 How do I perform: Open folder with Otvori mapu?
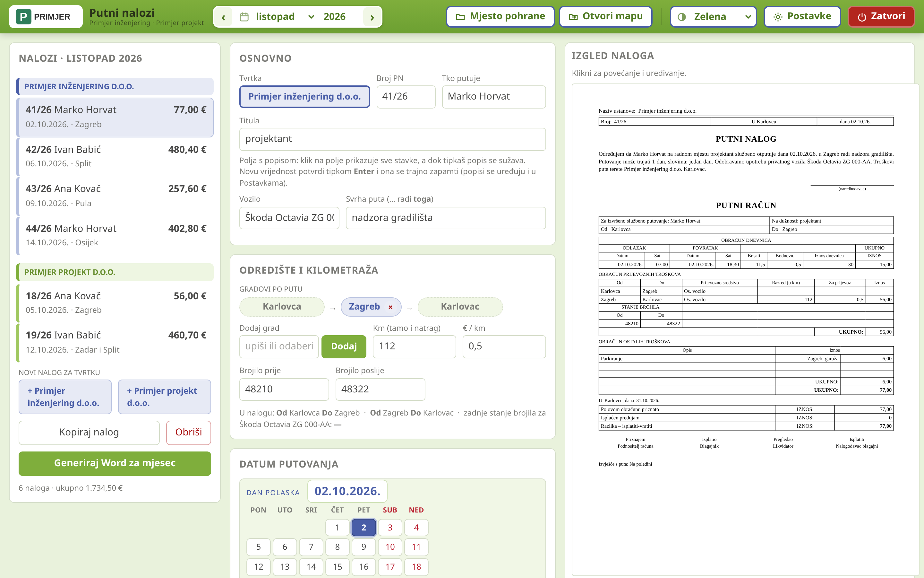pyautogui.click(x=605, y=17)
